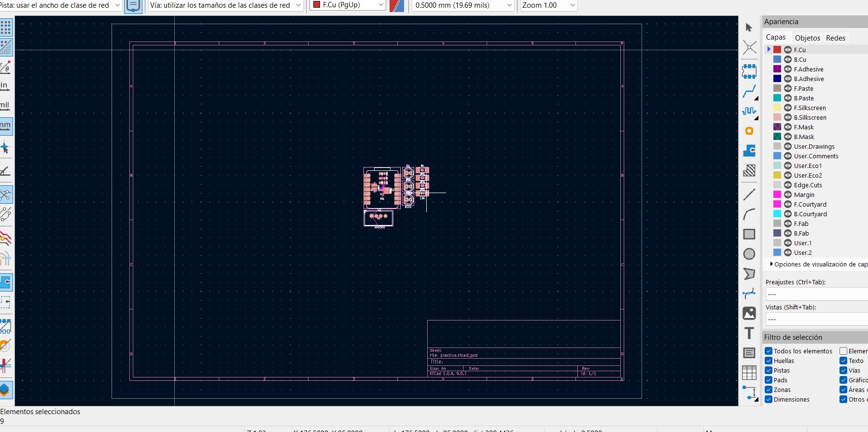Toggle visibility of F.Courtyard layer

click(788, 204)
